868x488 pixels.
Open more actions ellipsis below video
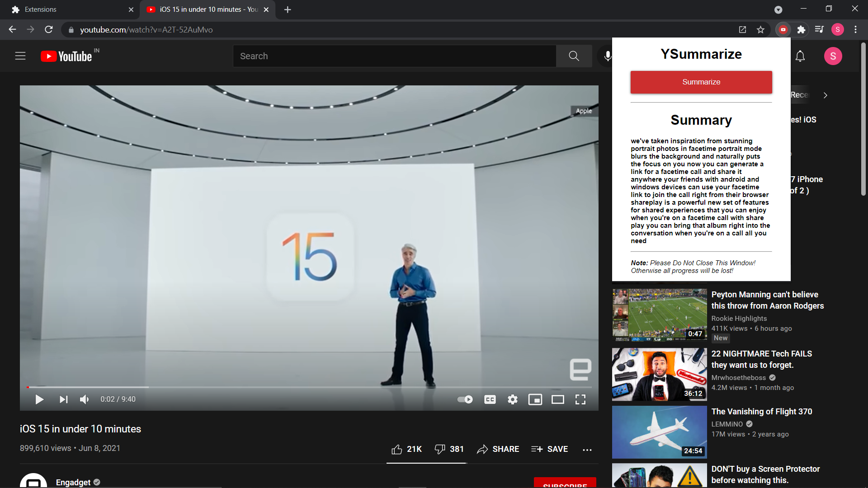pos(587,450)
